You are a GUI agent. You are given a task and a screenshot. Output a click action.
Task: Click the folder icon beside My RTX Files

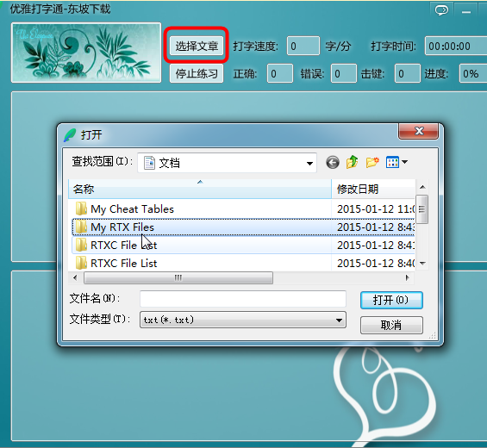pos(81,227)
